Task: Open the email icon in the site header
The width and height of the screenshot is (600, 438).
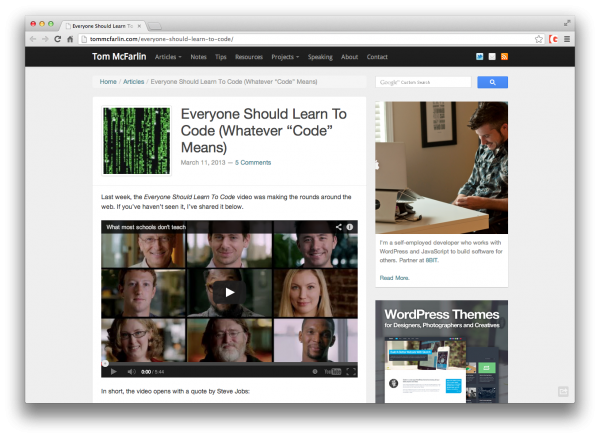Action: tap(492, 57)
